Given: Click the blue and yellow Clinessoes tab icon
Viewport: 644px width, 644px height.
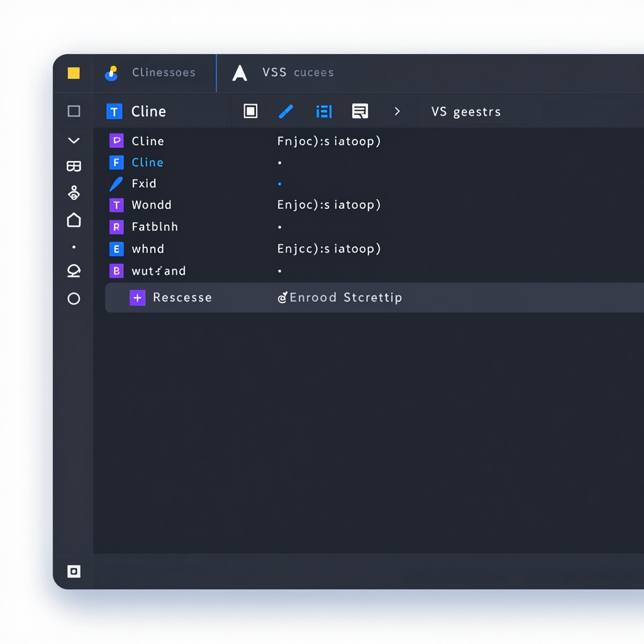Looking at the screenshot, I should coord(112,73).
